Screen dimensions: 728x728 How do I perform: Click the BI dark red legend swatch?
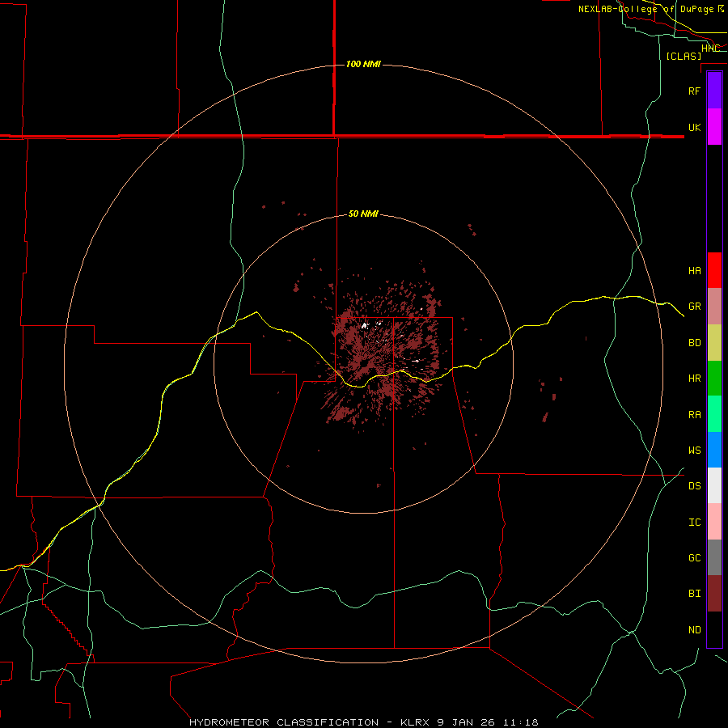(x=714, y=594)
